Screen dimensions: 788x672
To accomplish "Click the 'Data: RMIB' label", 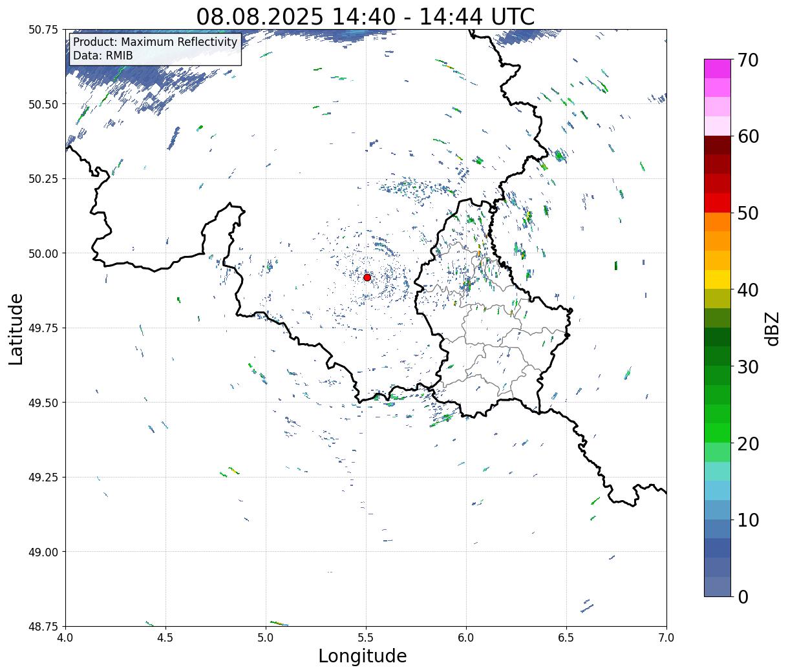I will pos(103,56).
